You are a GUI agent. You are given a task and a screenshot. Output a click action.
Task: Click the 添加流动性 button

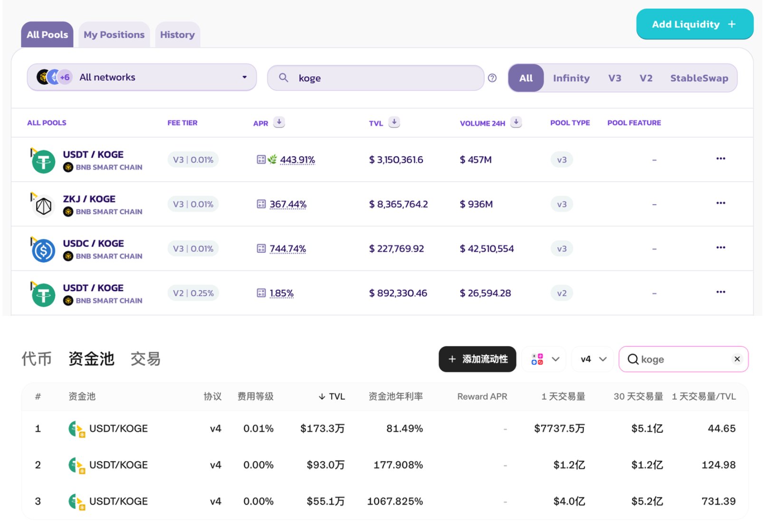click(x=477, y=359)
